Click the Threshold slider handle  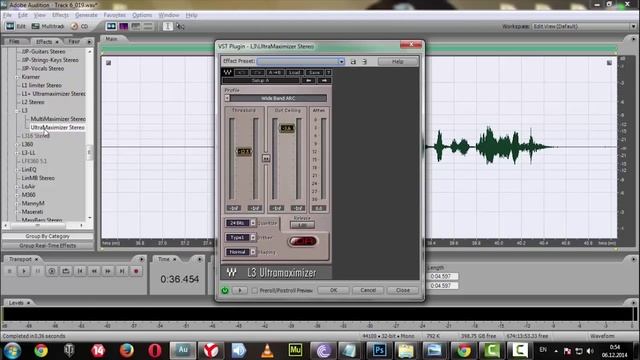244,151
